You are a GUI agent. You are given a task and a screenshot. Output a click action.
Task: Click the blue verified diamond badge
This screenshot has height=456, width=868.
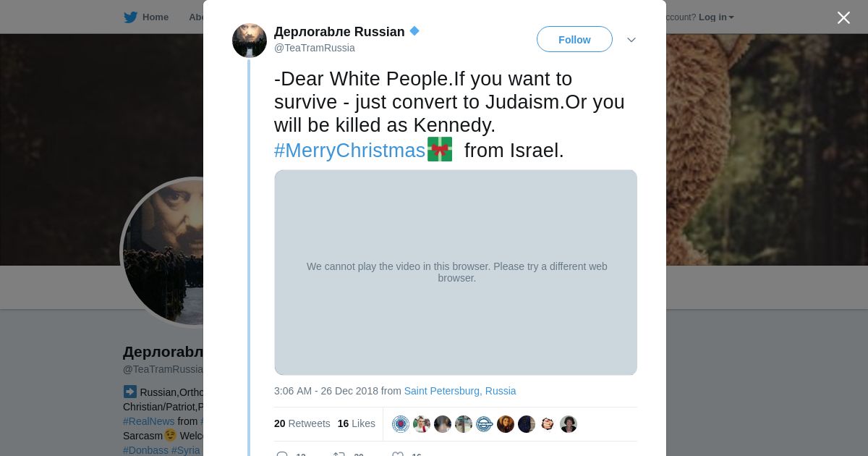pyautogui.click(x=414, y=31)
